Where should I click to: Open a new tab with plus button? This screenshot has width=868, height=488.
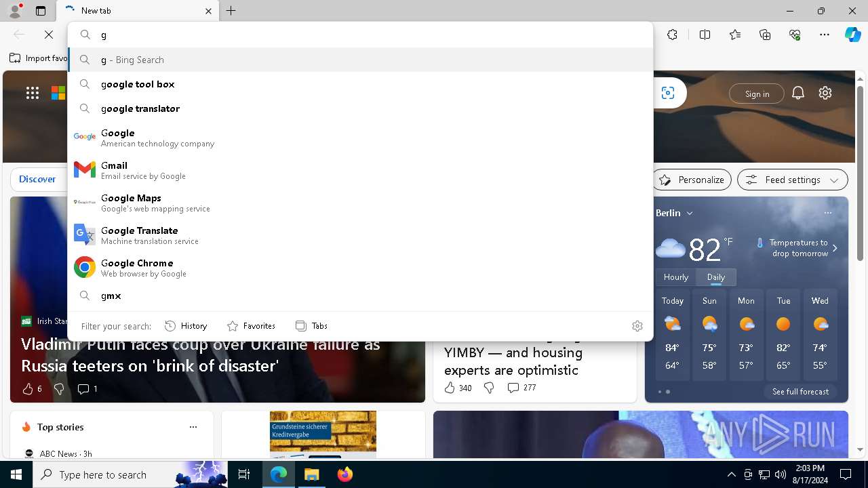tap(231, 11)
